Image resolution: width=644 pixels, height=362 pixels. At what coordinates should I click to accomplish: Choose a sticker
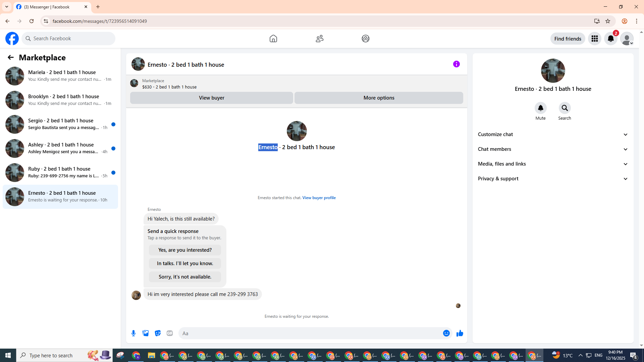click(x=158, y=333)
